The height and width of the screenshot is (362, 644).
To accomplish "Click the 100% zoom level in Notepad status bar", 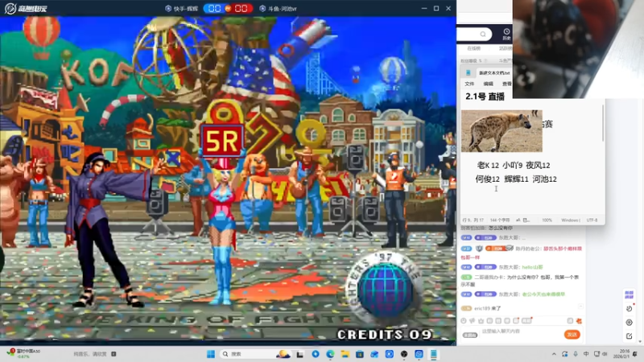I will (547, 220).
